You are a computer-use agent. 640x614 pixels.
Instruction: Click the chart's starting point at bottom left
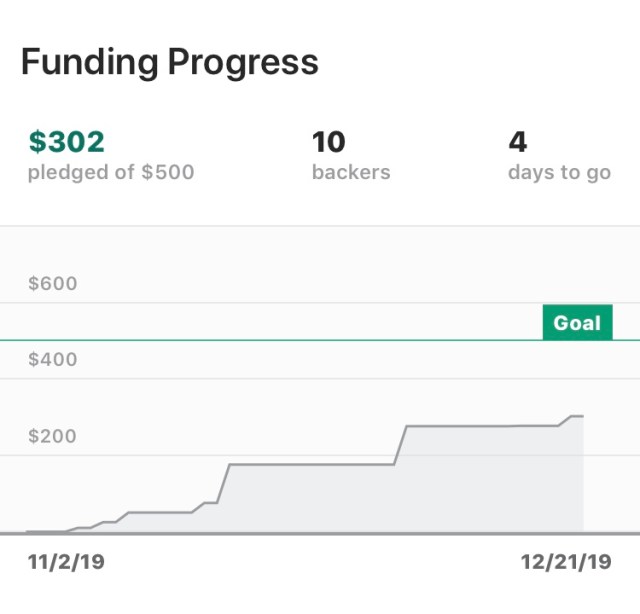28,531
